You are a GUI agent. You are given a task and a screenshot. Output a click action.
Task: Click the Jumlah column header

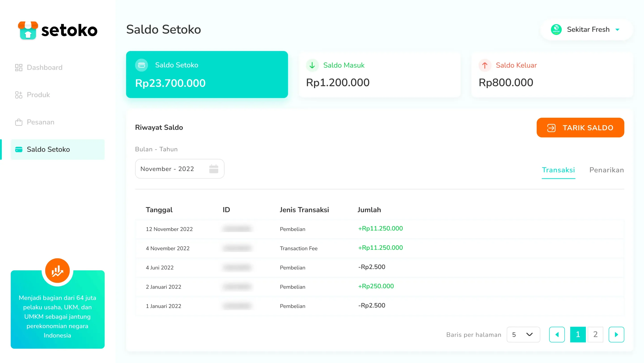tap(369, 210)
